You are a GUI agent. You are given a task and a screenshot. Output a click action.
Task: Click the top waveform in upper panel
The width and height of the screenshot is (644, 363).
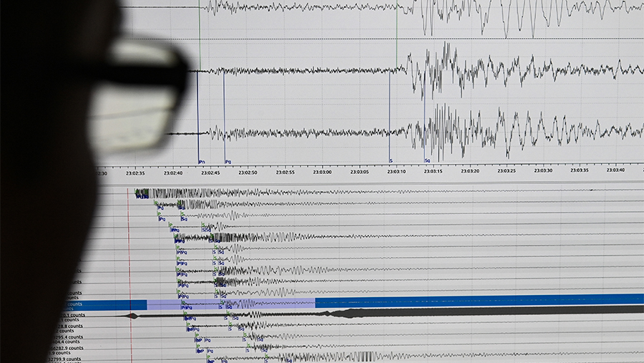click(429, 10)
